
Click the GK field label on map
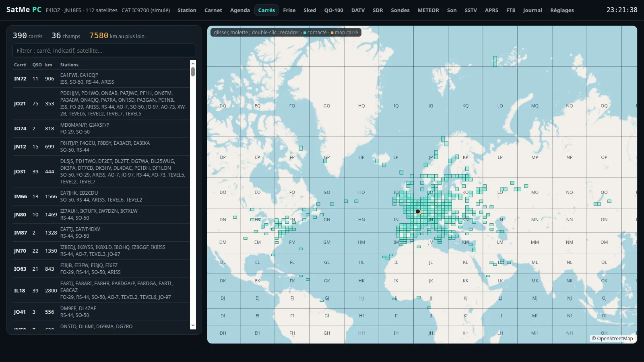pos(327,281)
